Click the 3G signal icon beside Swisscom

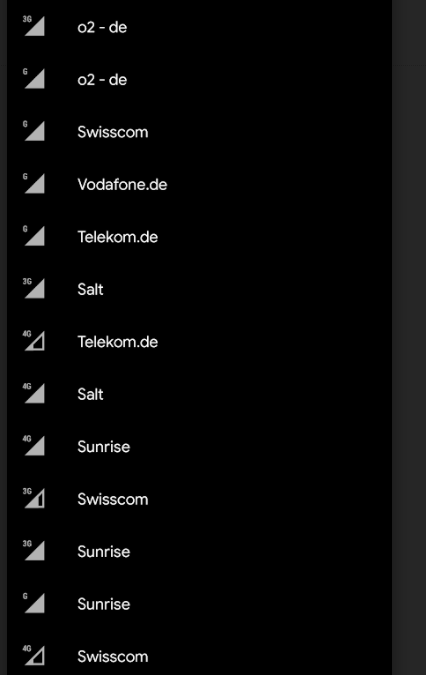coord(34,499)
